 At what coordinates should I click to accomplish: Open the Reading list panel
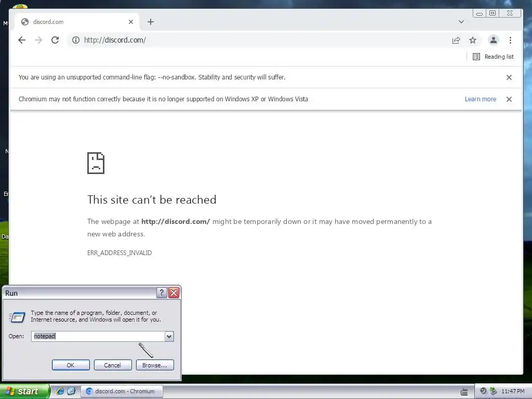coord(493,57)
